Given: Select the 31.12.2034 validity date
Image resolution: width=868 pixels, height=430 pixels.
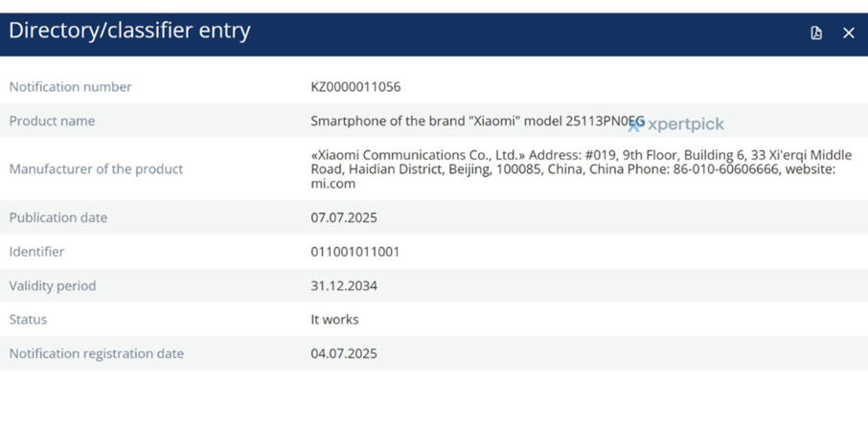Looking at the screenshot, I should point(344,285).
